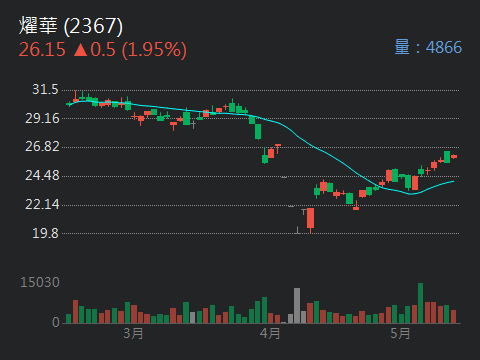Click the 0 volume axis label
The height and width of the screenshot is (360, 480).
tap(56, 322)
